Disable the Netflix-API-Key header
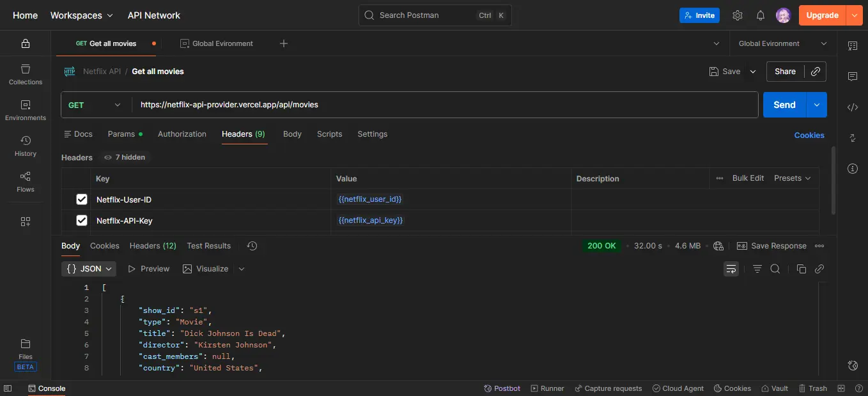Screen dimensions: 868x396 pos(81,220)
